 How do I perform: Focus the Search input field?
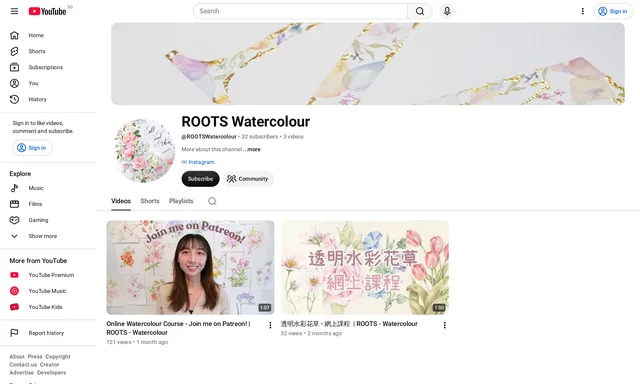[300, 11]
